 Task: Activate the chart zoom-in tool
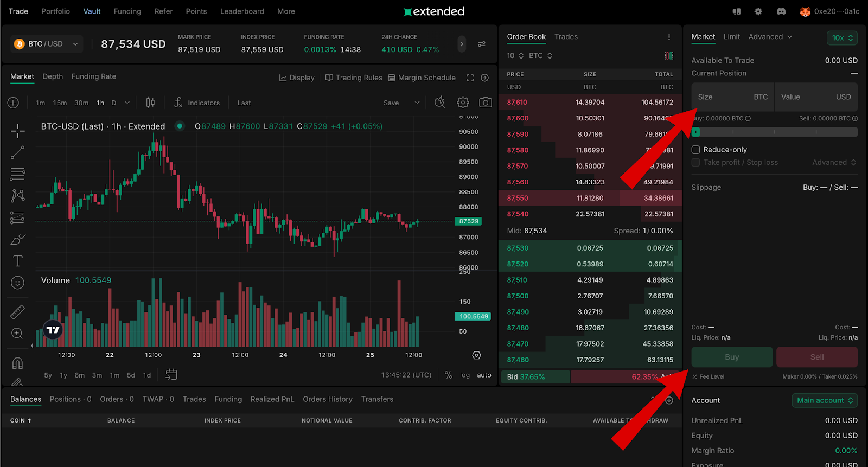tap(17, 334)
